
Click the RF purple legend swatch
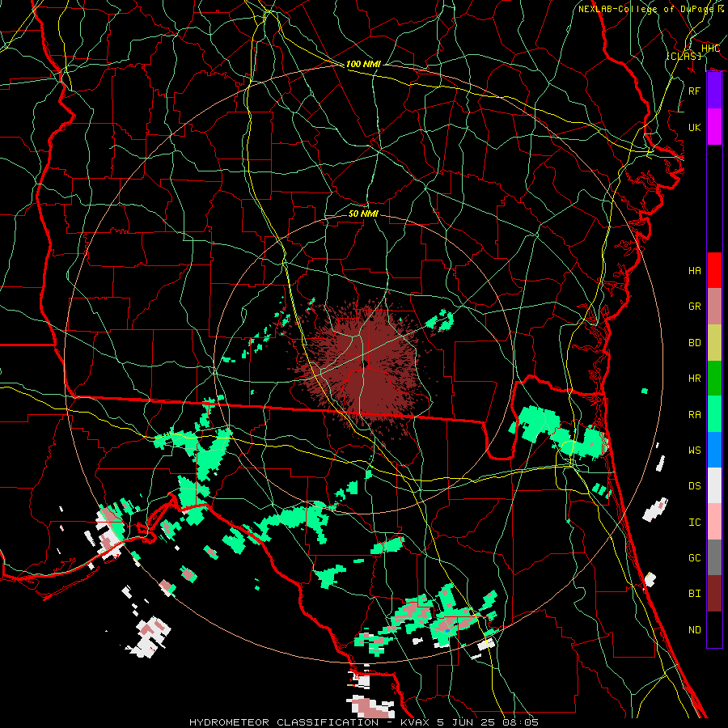pyautogui.click(x=714, y=91)
